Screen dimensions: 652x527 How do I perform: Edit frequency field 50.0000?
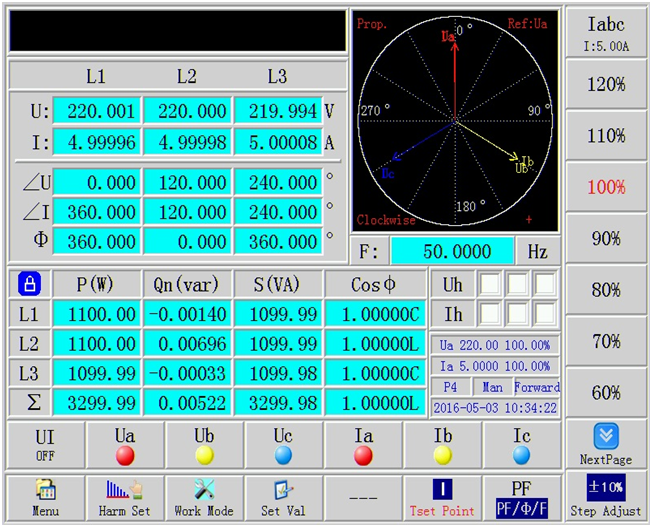pos(452,251)
